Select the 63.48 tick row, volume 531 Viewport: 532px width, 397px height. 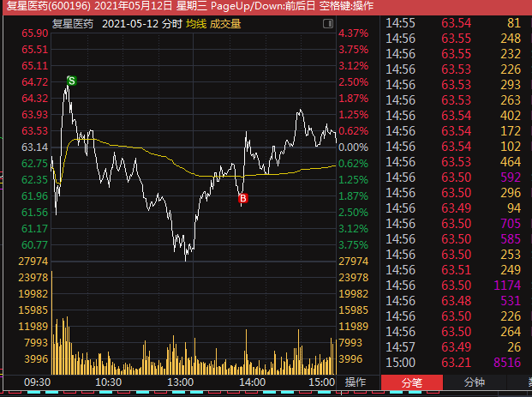(453, 301)
